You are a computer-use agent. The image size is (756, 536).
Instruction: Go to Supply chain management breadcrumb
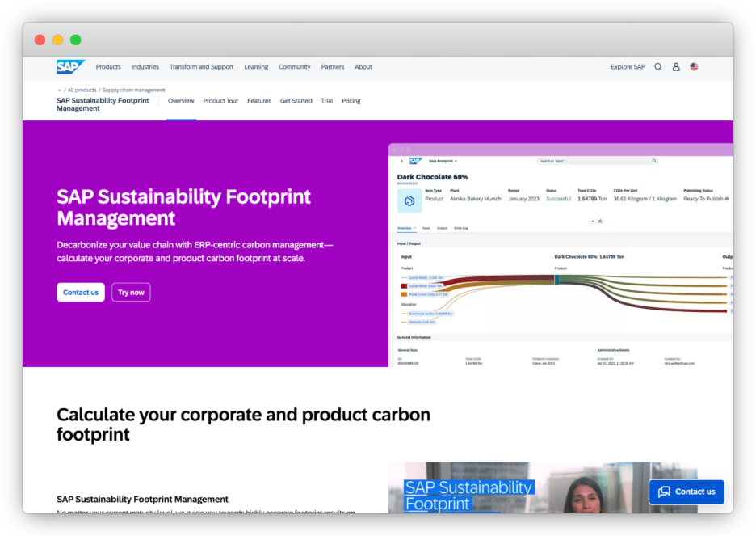(133, 91)
